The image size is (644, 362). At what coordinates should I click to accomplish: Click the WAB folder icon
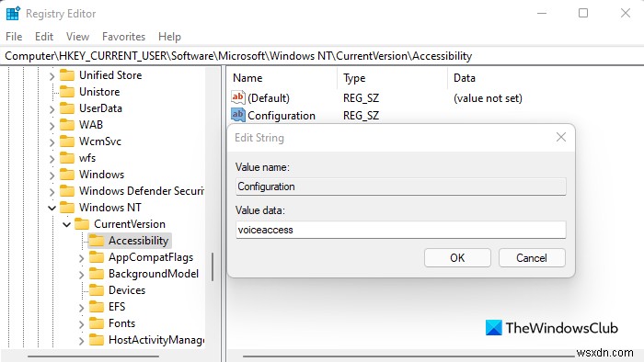(67, 125)
